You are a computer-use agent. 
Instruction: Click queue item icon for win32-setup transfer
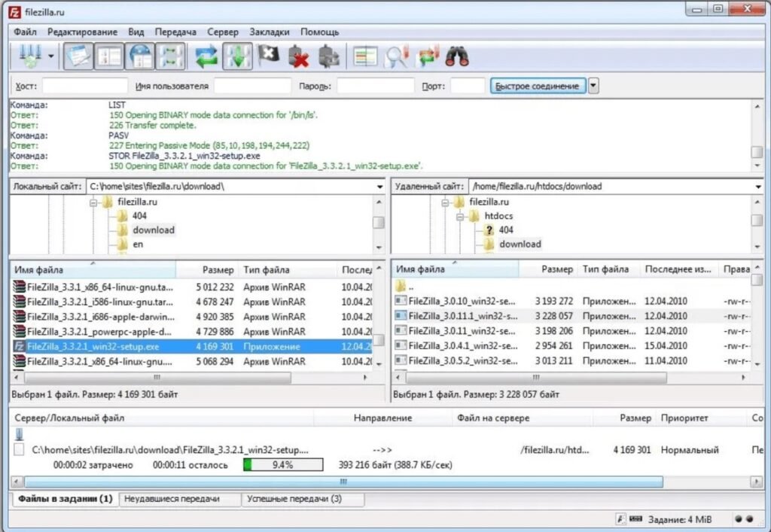click(x=19, y=449)
